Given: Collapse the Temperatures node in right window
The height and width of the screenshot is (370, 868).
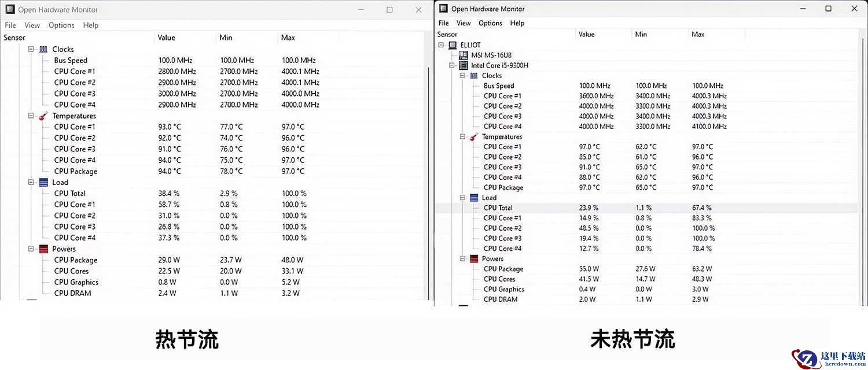Looking at the screenshot, I should tap(463, 136).
